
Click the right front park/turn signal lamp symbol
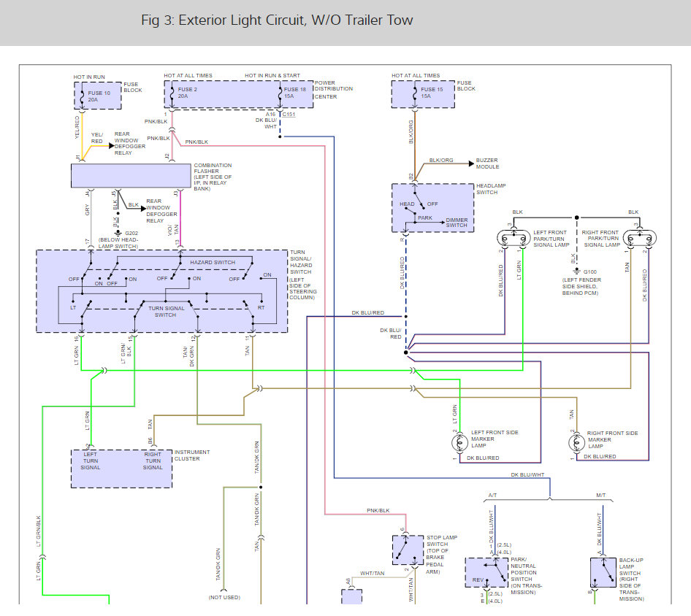[x=640, y=239]
